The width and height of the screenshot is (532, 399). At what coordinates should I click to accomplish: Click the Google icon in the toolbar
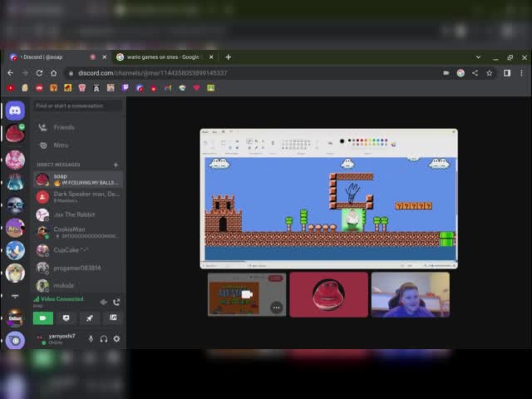click(461, 73)
